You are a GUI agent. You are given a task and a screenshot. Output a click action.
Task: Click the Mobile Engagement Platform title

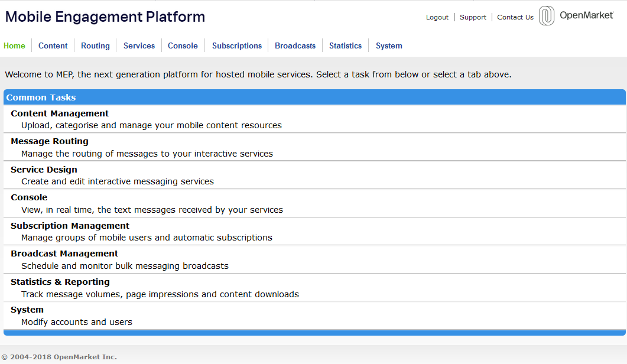coord(105,17)
